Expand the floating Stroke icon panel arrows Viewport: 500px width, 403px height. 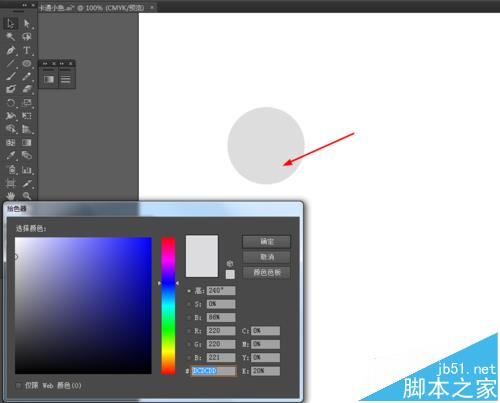pyautogui.click(x=62, y=63)
